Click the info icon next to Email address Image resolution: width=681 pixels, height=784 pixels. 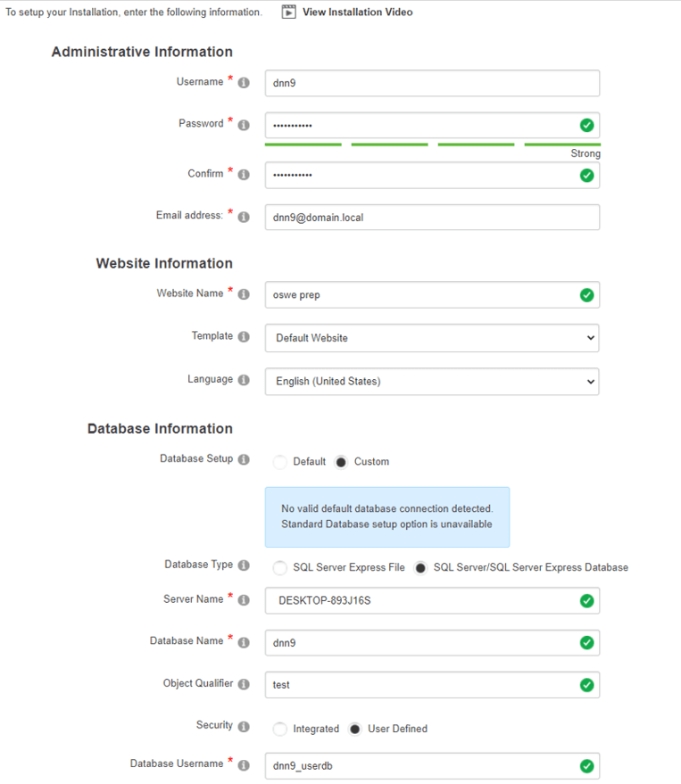tap(244, 217)
